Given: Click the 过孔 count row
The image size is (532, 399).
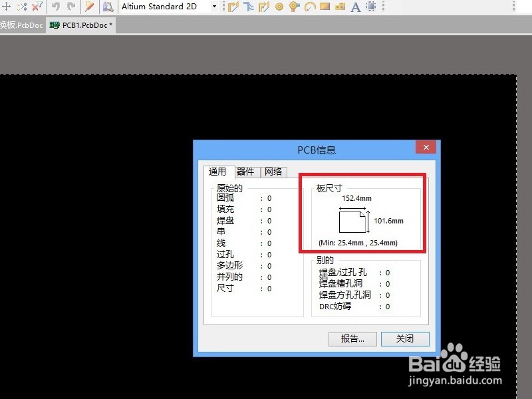Looking at the screenshot, I should click(x=244, y=255).
